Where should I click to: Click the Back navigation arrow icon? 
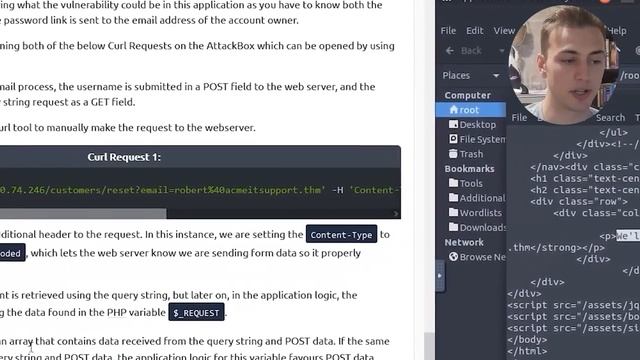pos(450,51)
